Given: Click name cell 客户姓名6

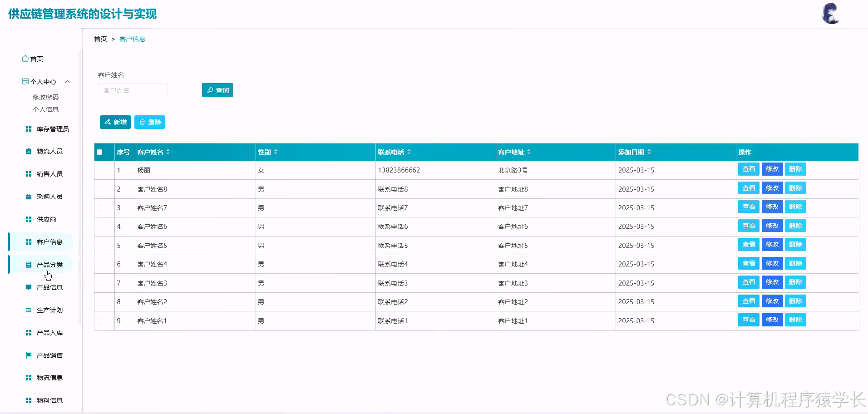Looking at the screenshot, I should click(152, 227).
